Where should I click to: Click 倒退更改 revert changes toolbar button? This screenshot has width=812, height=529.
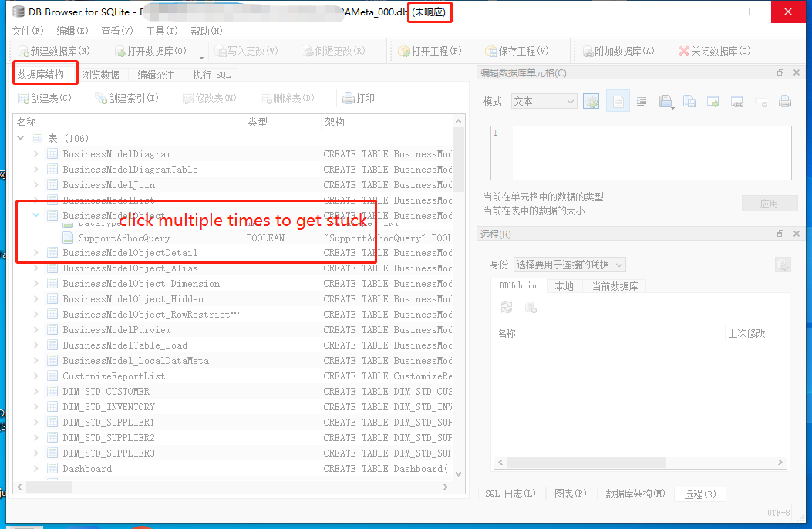[x=333, y=51]
